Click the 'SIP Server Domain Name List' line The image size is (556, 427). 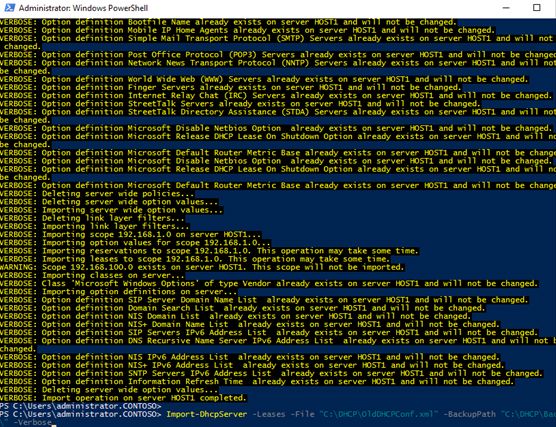pos(264,300)
